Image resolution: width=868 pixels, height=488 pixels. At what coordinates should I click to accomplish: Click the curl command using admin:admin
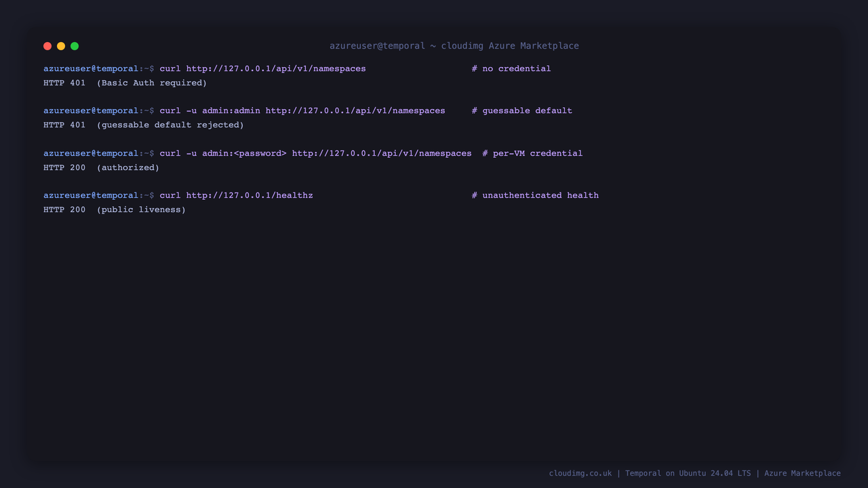pos(302,110)
